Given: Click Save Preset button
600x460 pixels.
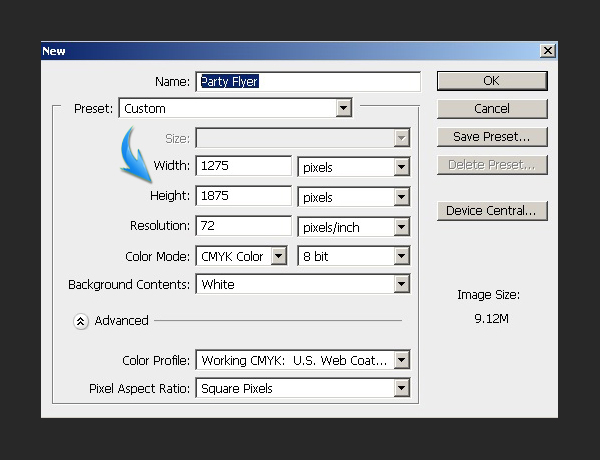Looking at the screenshot, I should click(x=491, y=136).
